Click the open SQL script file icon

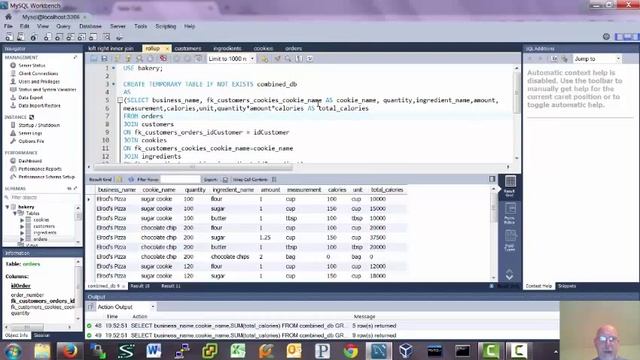coord(93,59)
